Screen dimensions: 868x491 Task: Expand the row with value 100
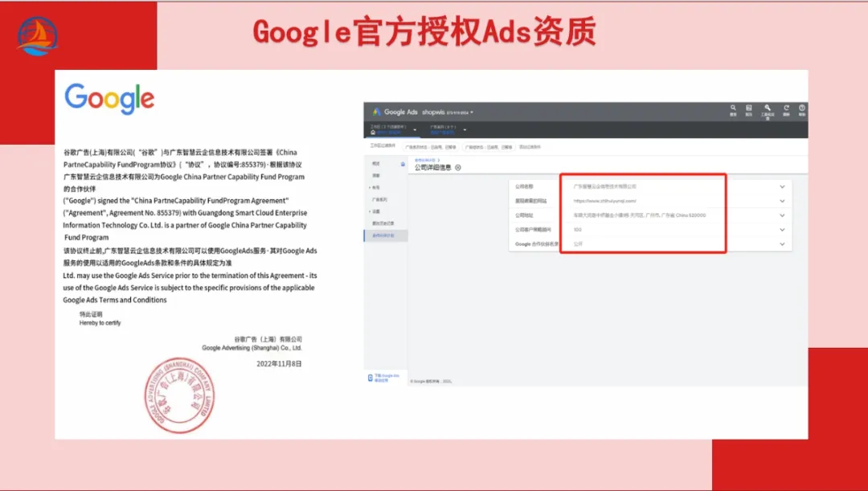(x=782, y=230)
